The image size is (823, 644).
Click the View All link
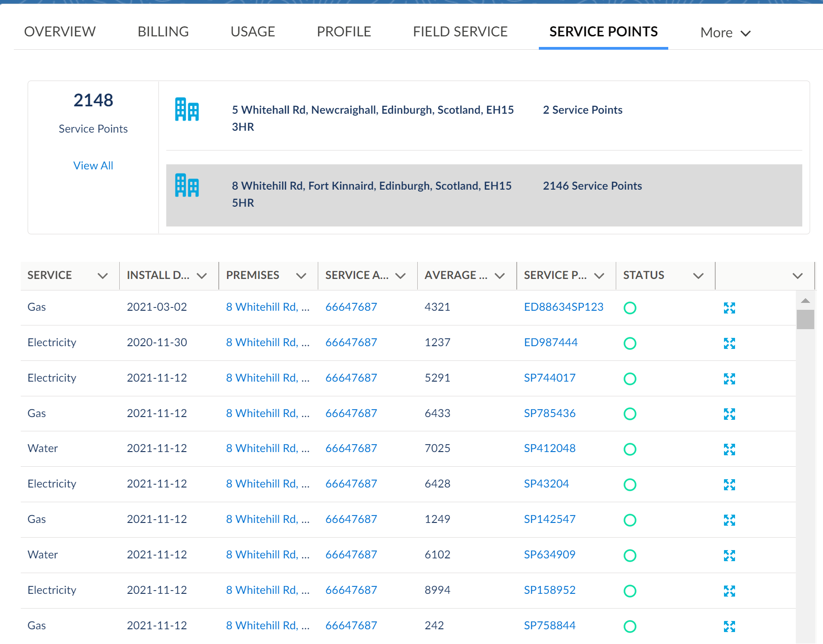[x=93, y=165]
